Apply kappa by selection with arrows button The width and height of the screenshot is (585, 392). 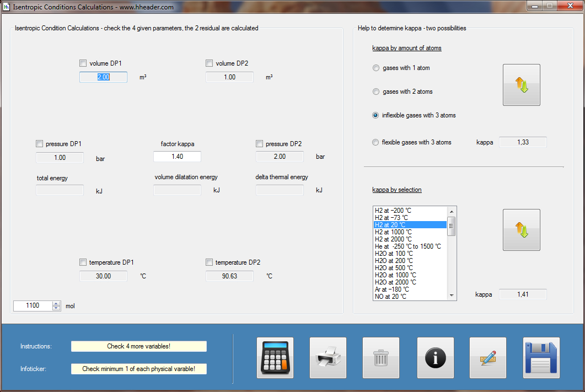click(x=522, y=230)
